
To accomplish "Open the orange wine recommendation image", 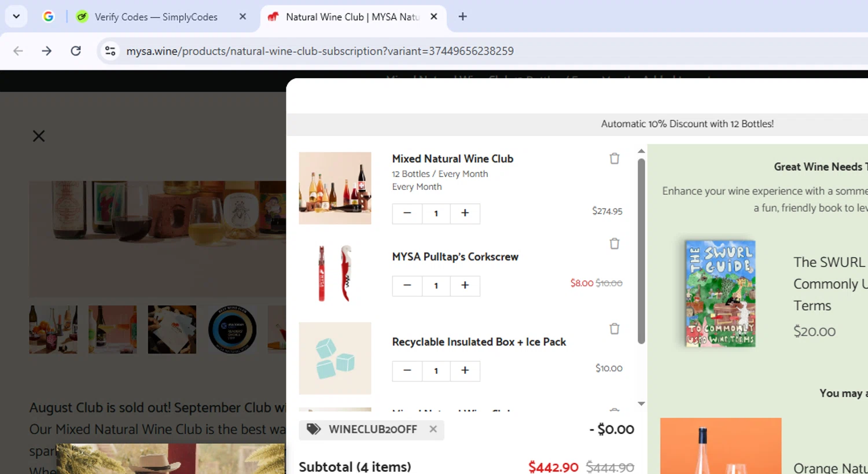I will coord(721,446).
